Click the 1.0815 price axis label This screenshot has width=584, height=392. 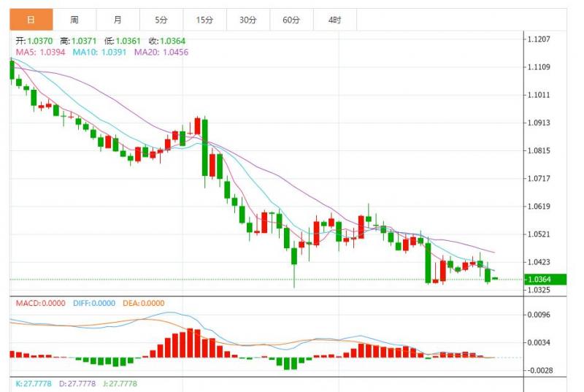[x=539, y=151]
